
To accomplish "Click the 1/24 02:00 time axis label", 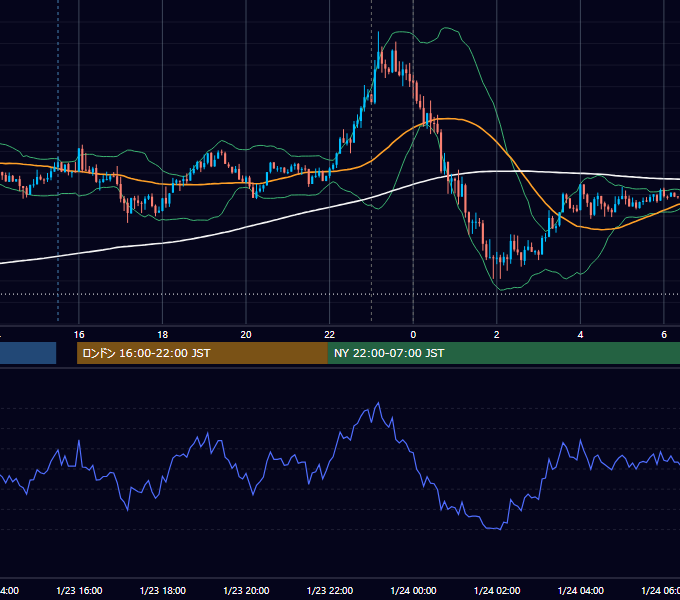I will [x=497, y=590].
